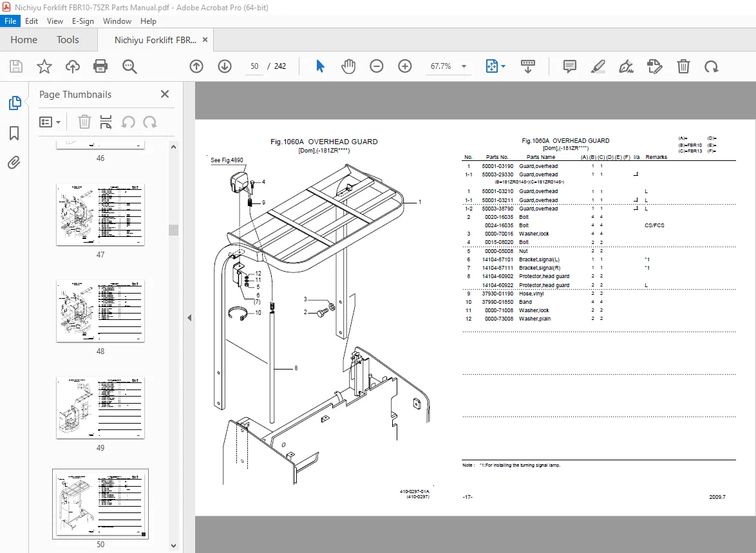The image size is (756, 553).
Task: Go to next page arrow
Action: [x=225, y=66]
